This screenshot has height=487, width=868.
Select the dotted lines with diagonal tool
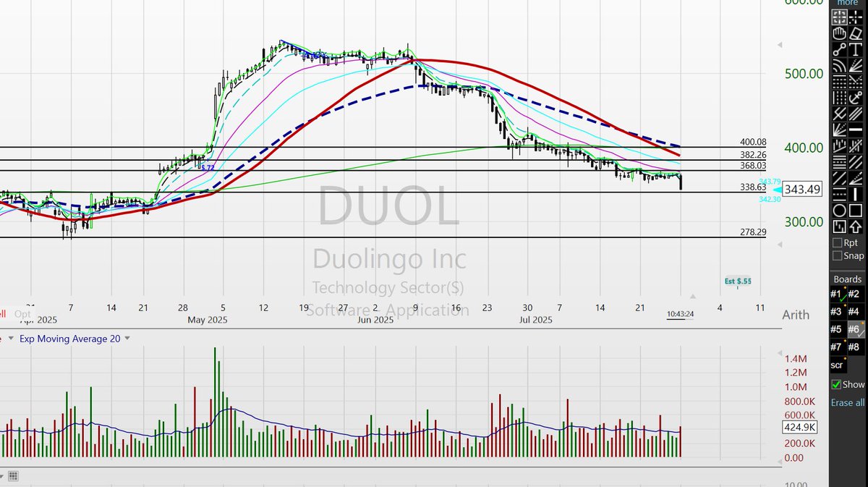[x=856, y=82]
